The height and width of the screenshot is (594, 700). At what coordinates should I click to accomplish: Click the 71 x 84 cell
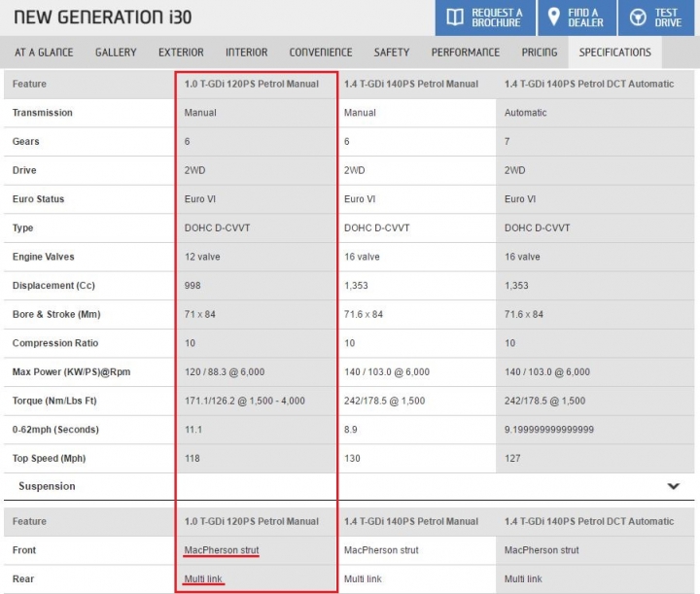(x=200, y=314)
